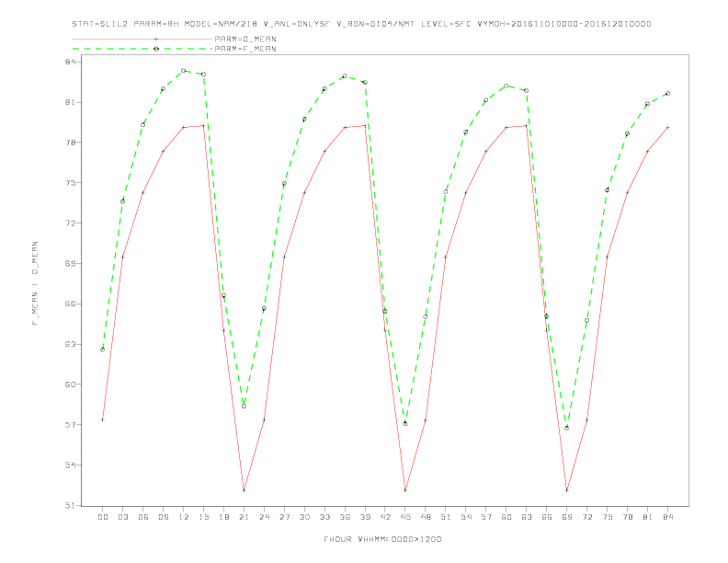Click the PARM=F_MEAN legend label
Image resolution: width=728 pixels, height=563 pixels.
245,49
